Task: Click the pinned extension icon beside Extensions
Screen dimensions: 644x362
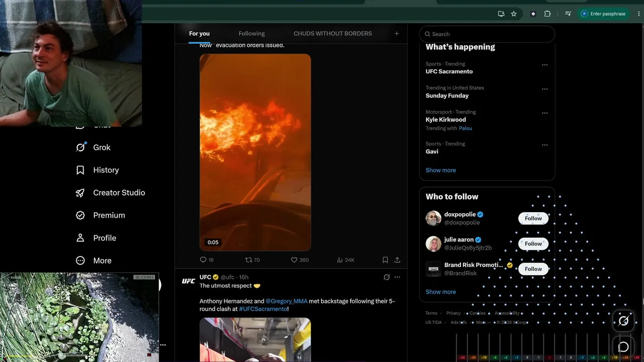Action: coord(533,14)
